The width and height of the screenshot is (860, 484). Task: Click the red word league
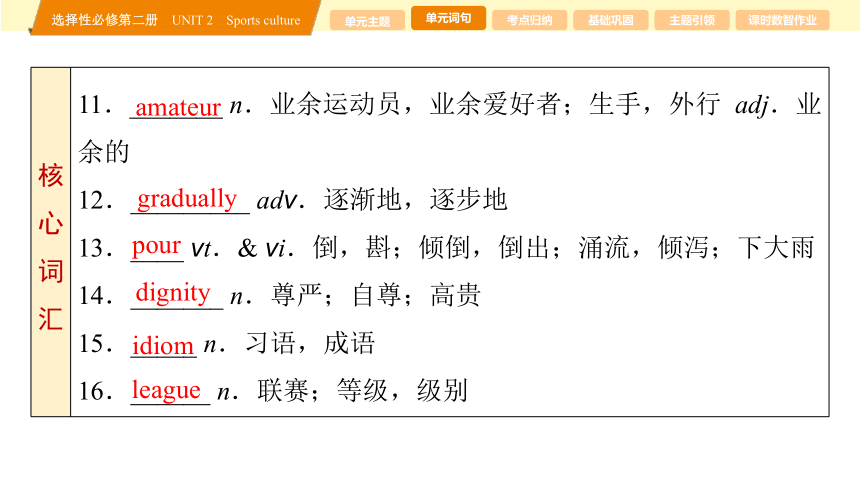click(166, 390)
